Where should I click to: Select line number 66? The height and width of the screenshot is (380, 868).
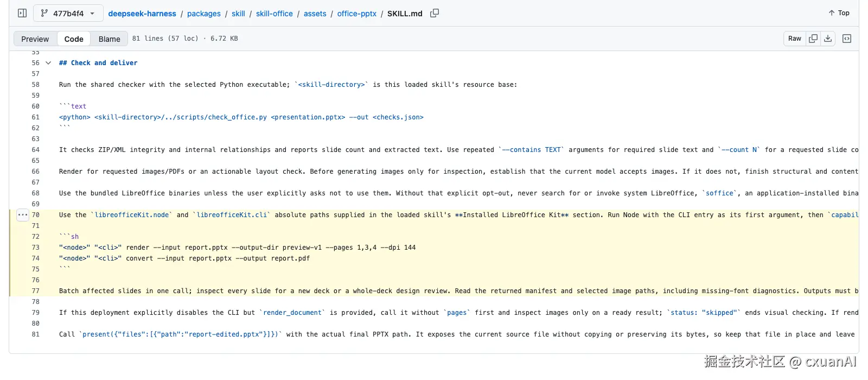tap(36, 172)
